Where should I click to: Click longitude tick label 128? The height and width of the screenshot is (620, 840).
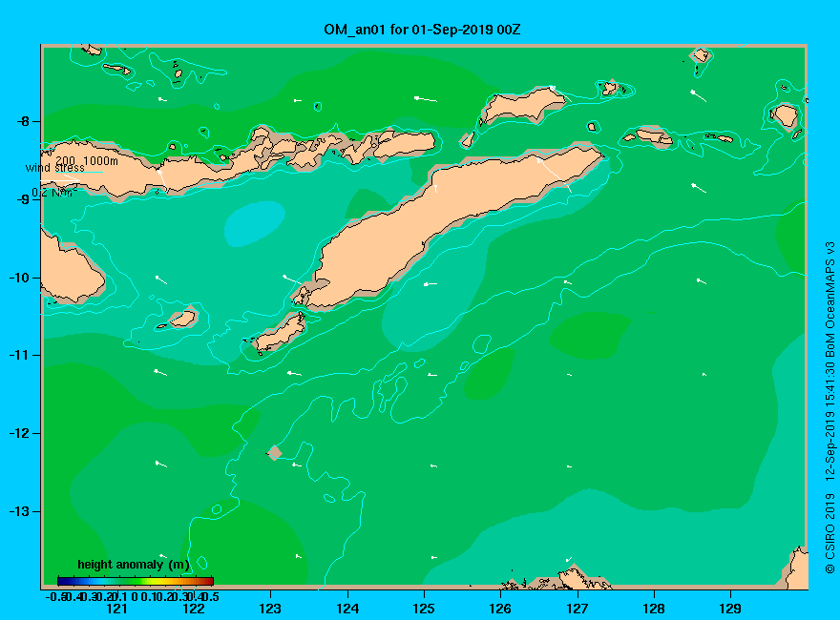654,609
